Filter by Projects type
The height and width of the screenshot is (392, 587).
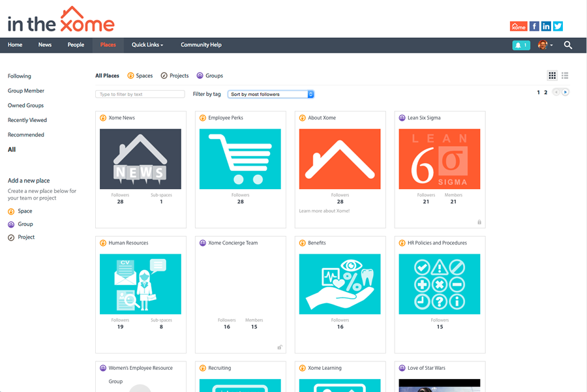[x=174, y=76]
